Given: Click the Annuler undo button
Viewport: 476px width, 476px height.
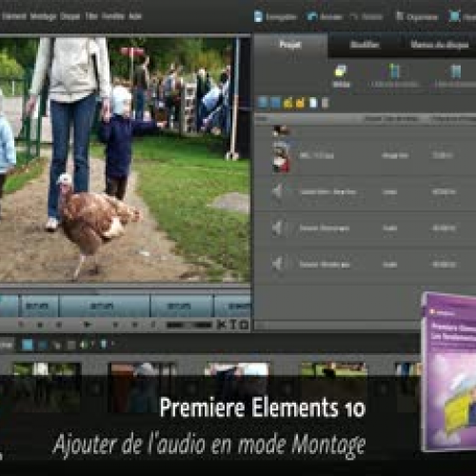Looking at the screenshot, I should (325, 17).
